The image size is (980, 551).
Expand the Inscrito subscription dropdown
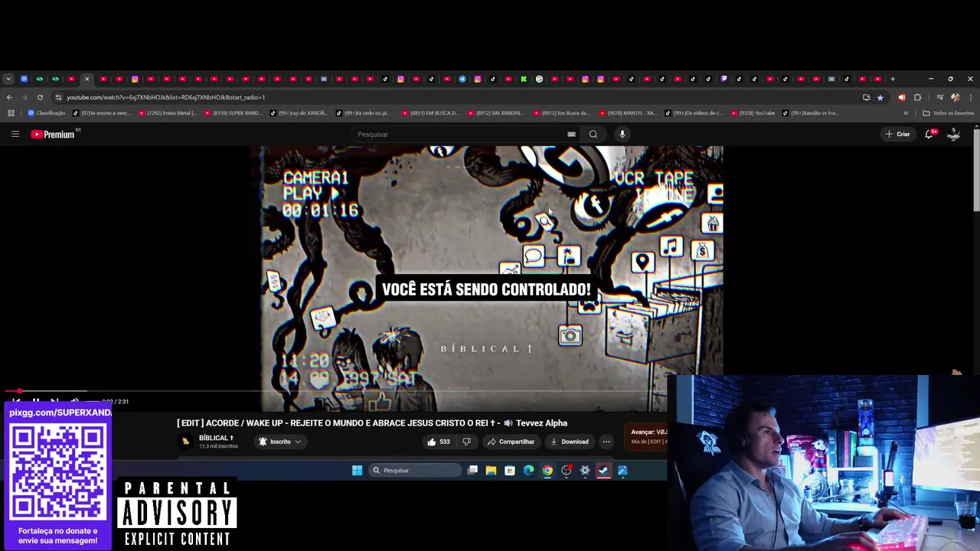pyautogui.click(x=298, y=442)
